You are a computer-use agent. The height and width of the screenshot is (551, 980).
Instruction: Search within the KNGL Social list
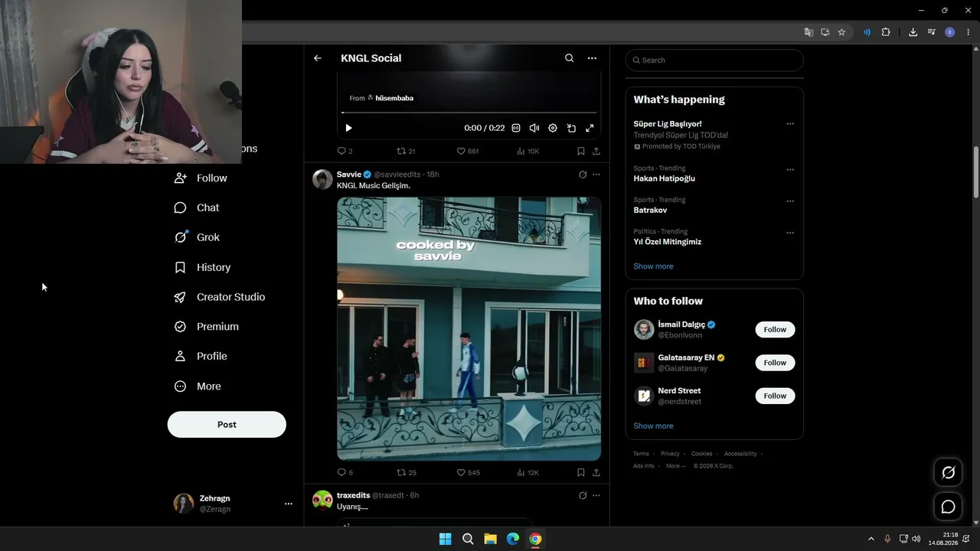(x=569, y=58)
